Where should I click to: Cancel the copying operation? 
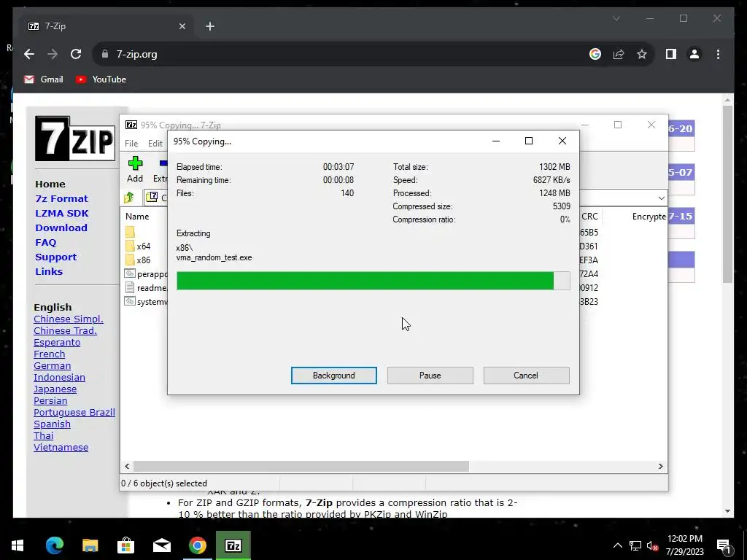[526, 376]
